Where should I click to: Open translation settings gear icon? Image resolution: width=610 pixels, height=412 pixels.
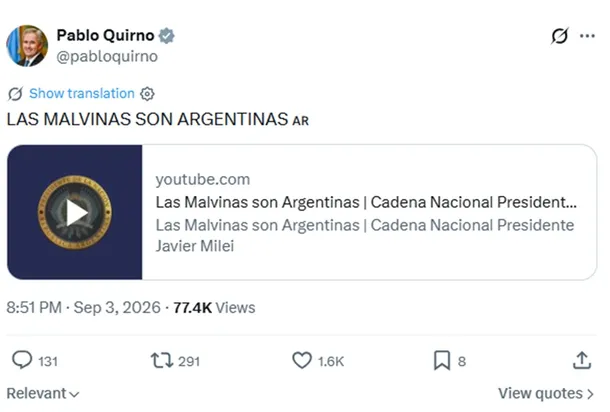pos(147,94)
